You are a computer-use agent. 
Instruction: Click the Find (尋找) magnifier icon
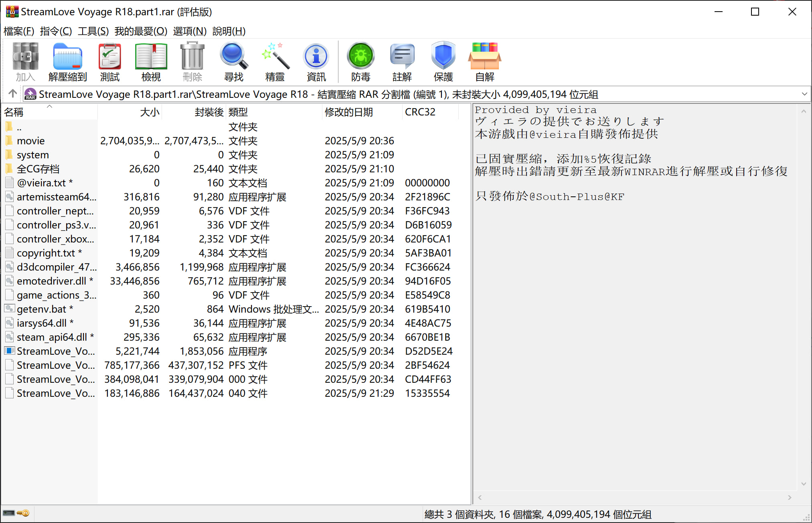click(x=233, y=62)
